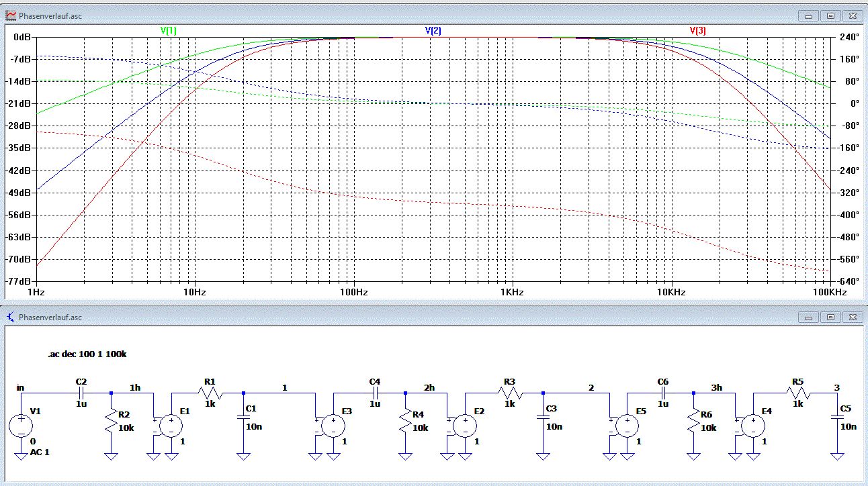
Task: Click the red V(3) trace label
Action: tap(697, 31)
